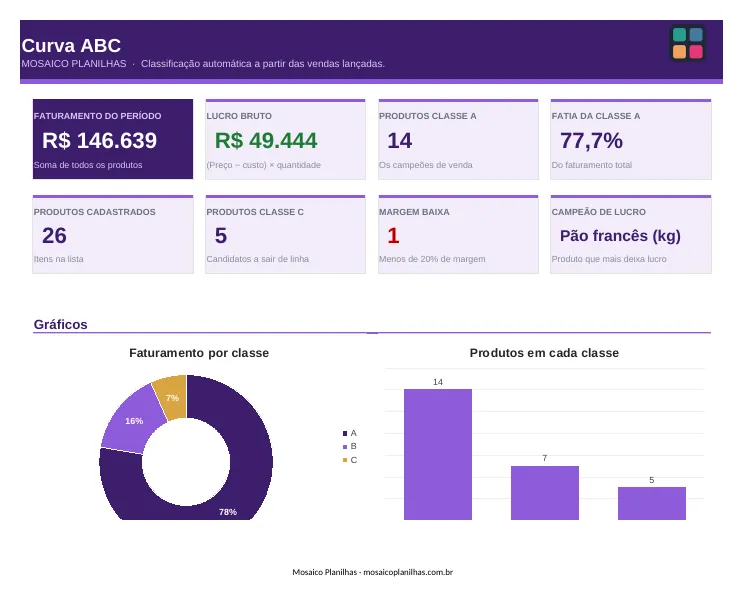Click 'Faturamento por classe' chart title
Viewport: 743px width, 597px height.
tap(199, 353)
